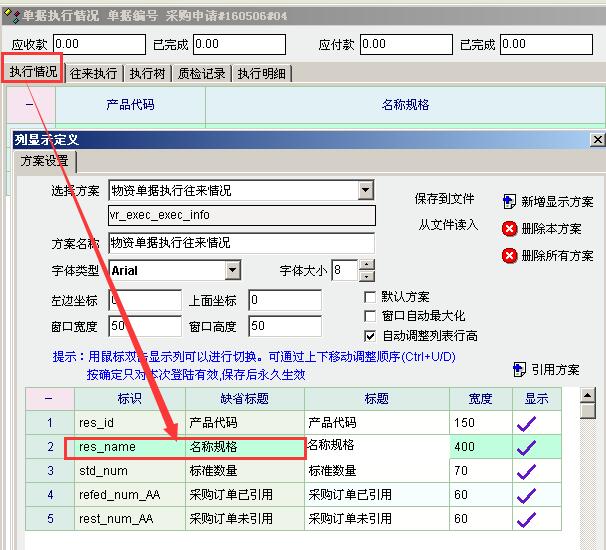Click the red 删除本方案 icon
This screenshot has width=606, height=550.
coord(509,228)
